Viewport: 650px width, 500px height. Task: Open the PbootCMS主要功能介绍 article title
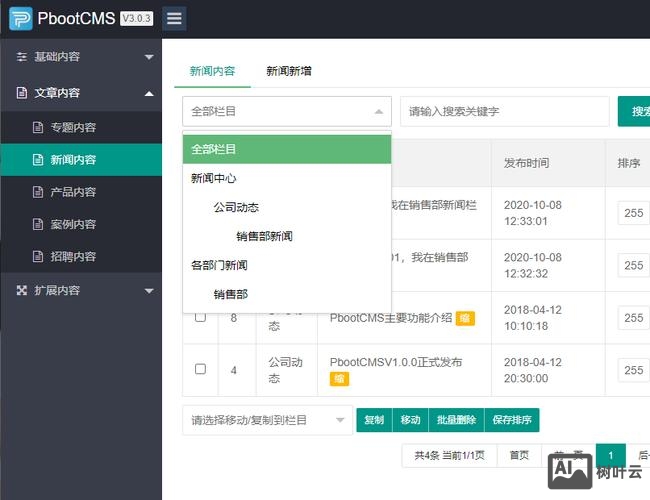point(391,318)
